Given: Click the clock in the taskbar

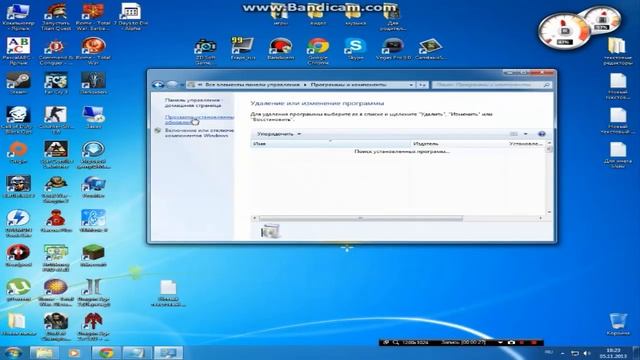Looking at the screenshot, I should click(x=613, y=353).
